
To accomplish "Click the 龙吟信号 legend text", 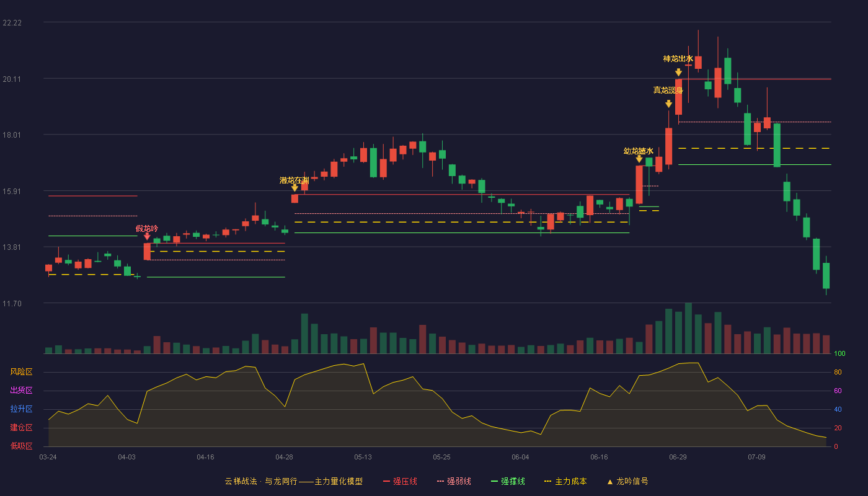I will [632, 481].
